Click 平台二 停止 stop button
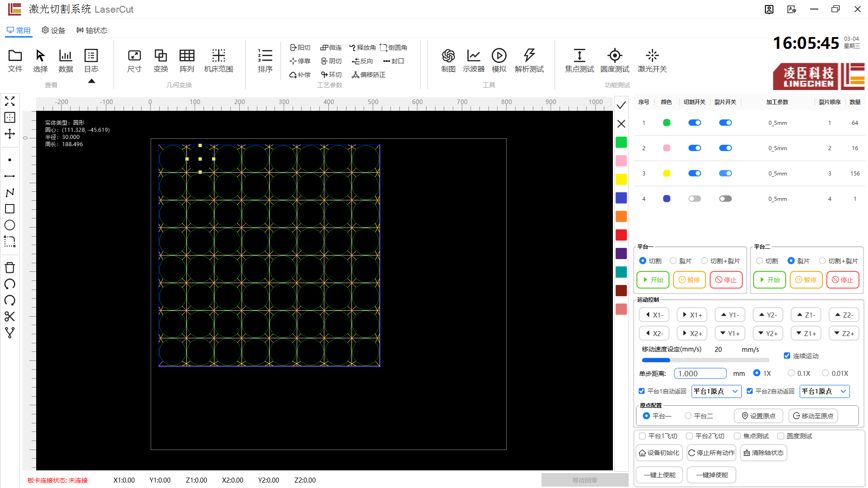This screenshot has width=868, height=488. [x=843, y=280]
